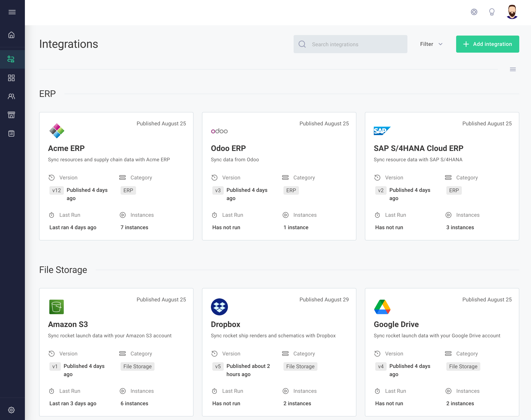The width and height of the screenshot is (531, 420).
Task: Open the Settings gear in sidebar
Action: pyautogui.click(x=12, y=410)
